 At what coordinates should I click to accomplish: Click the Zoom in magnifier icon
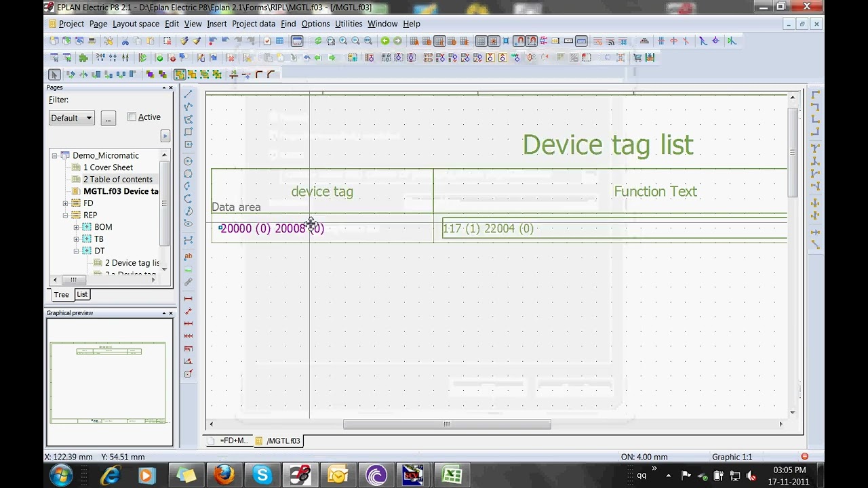coord(343,41)
